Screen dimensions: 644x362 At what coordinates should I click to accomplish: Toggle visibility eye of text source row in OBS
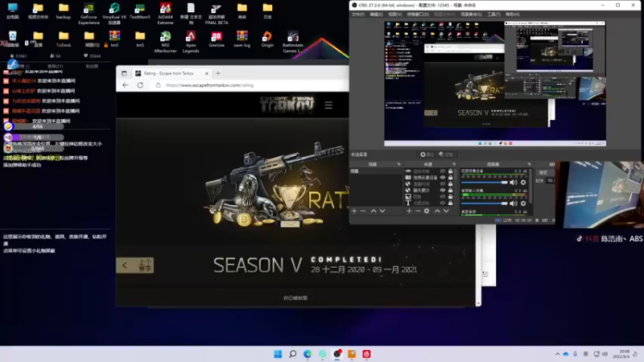click(443, 203)
